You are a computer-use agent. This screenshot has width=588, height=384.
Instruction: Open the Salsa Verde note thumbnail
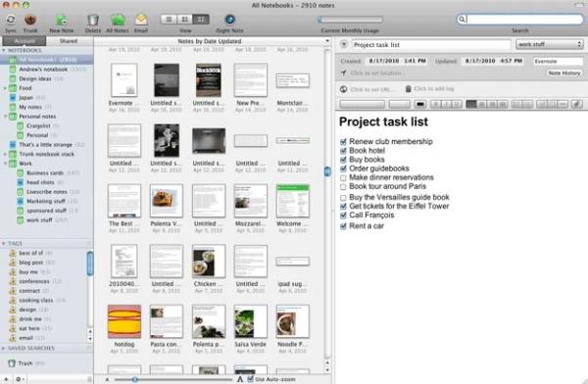(251, 321)
